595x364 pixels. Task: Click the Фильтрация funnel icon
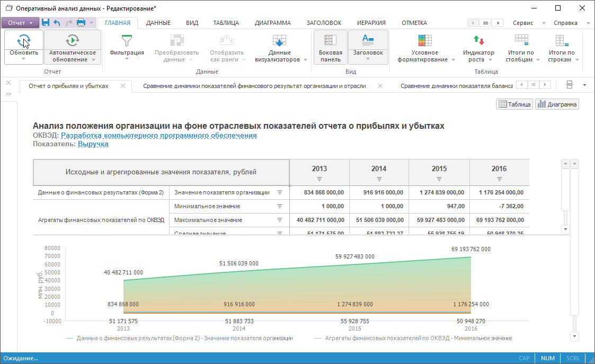click(127, 41)
